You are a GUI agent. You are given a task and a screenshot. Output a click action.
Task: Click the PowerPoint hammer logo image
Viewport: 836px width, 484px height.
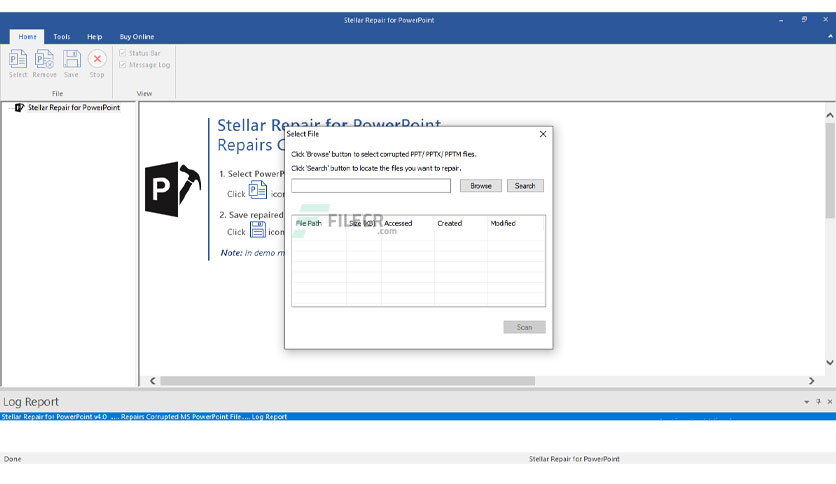coord(173,189)
